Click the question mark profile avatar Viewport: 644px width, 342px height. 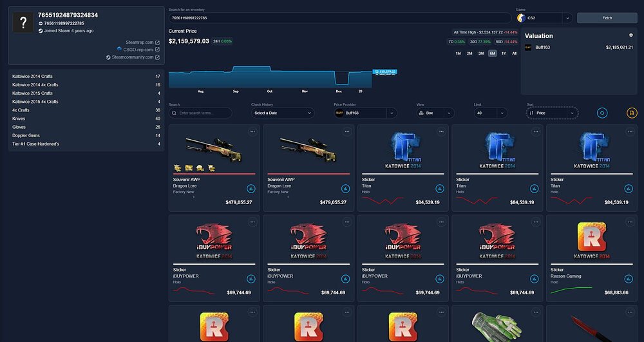pos(23,23)
